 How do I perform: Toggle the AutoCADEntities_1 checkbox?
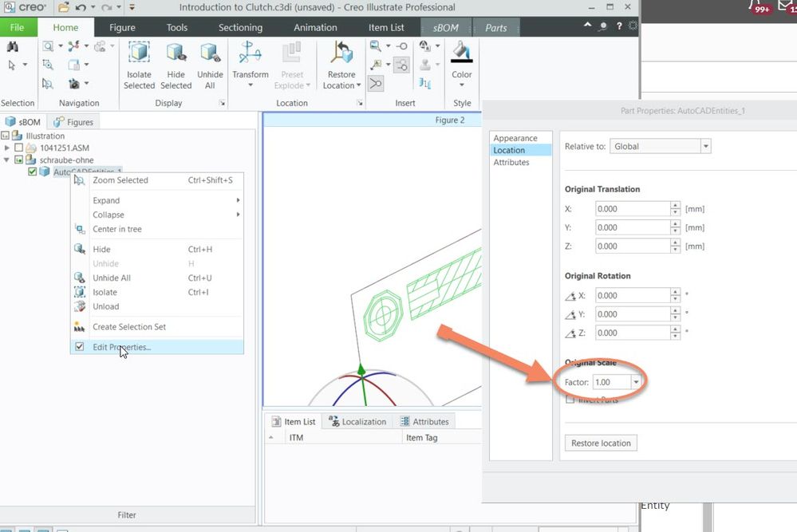33,171
